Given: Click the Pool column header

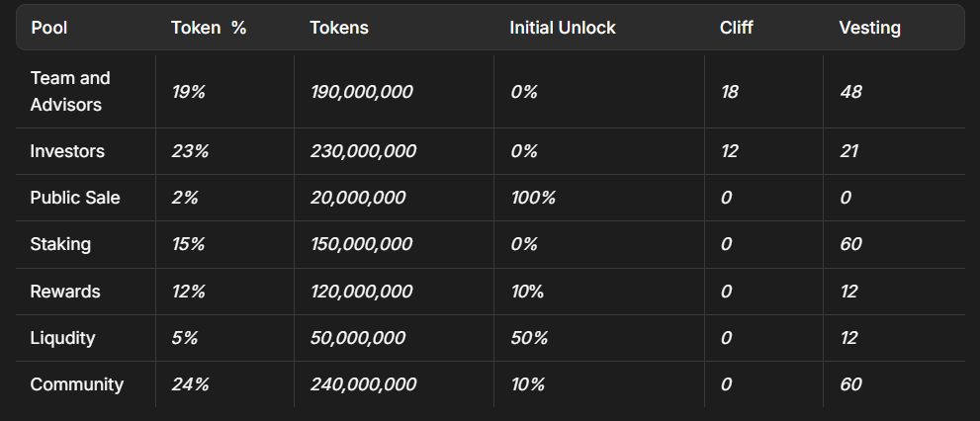Looking at the screenshot, I should (48, 28).
